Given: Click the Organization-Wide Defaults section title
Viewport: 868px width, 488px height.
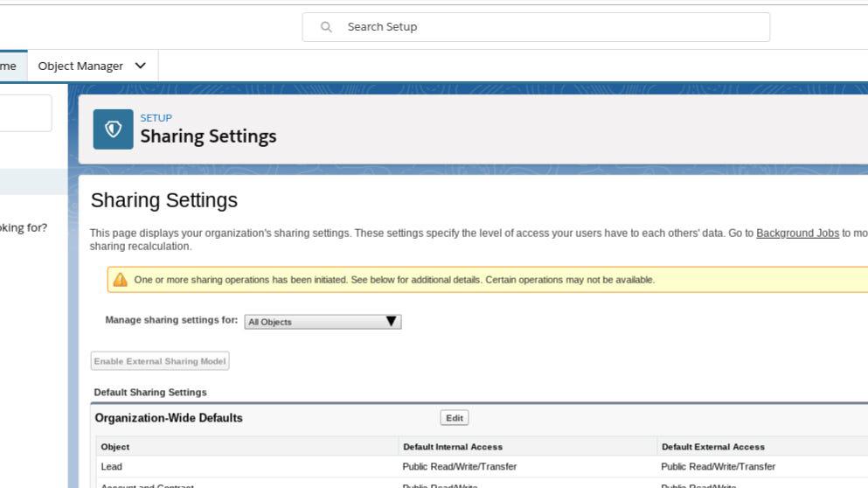Looking at the screenshot, I should pyautogui.click(x=169, y=418).
